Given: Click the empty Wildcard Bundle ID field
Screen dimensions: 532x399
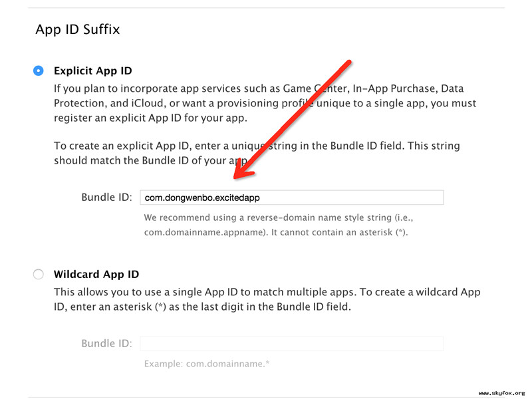Looking at the screenshot, I should (x=291, y=343).
